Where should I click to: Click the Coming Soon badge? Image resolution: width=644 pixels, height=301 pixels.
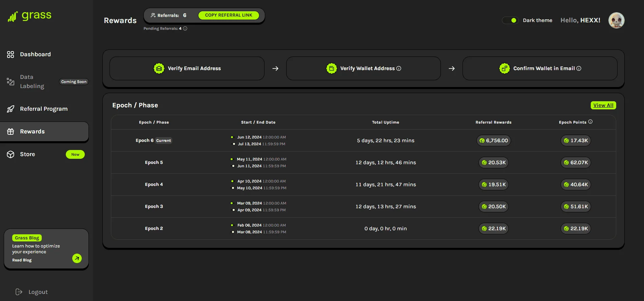tap(74, 82)
